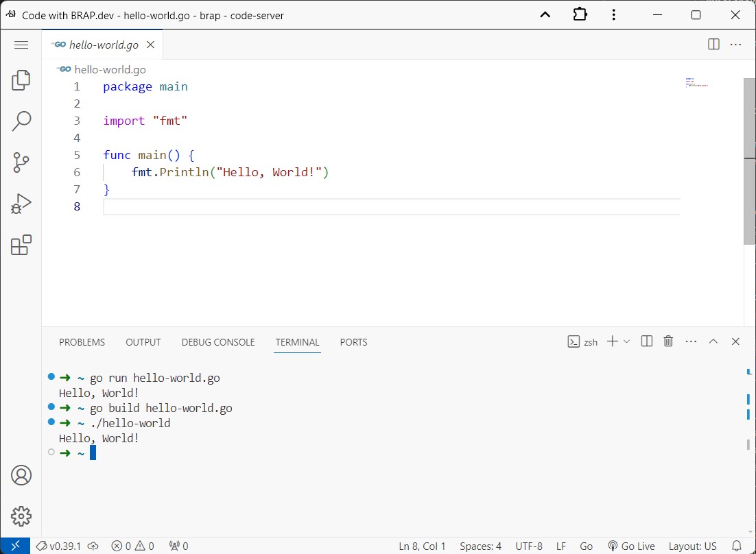Open the Run and Debug view

[21, 203]
